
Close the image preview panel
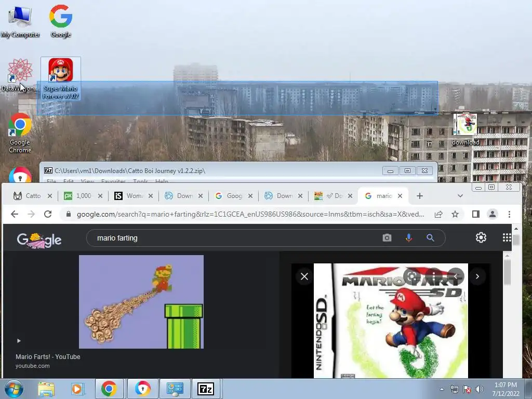click(304, 276)
